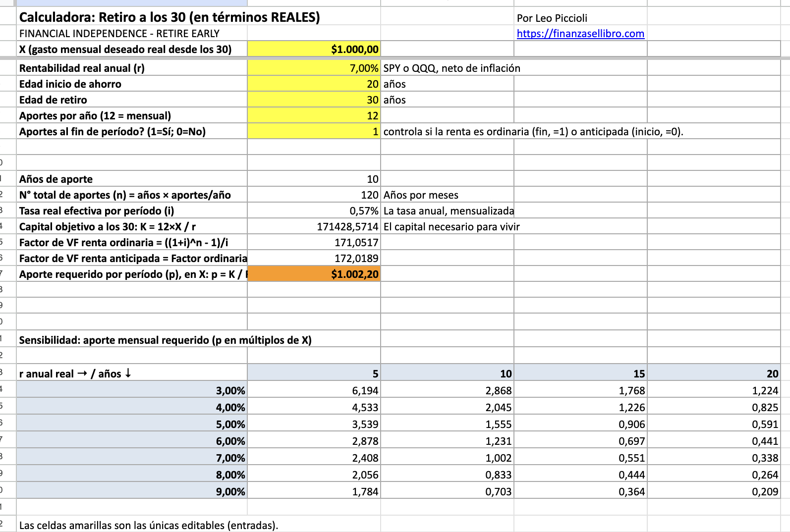Select the 7,00% real annual return input cell

(x=314, y=68)
